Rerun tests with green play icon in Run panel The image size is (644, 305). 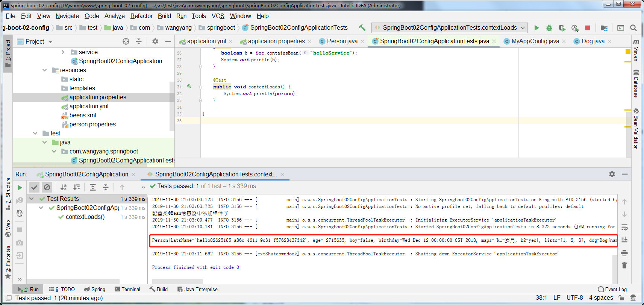pyautogui.click(x=20, y=188)
